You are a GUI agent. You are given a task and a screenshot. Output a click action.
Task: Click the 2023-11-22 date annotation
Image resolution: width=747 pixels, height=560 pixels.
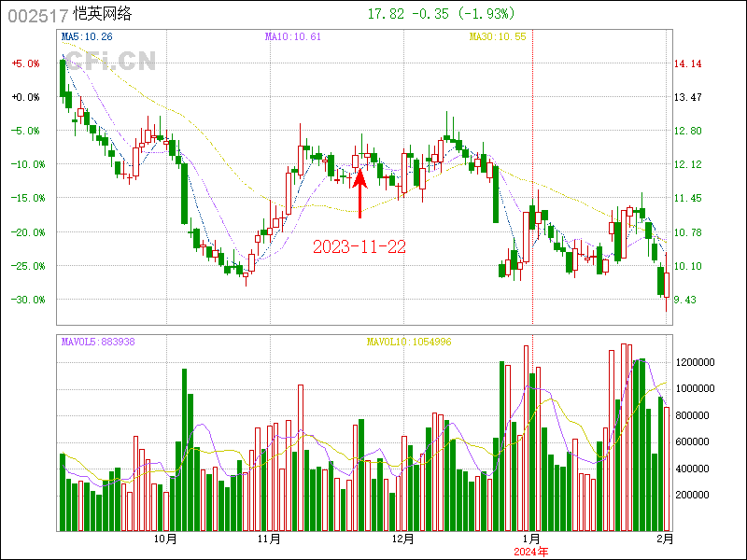(359, 247)
